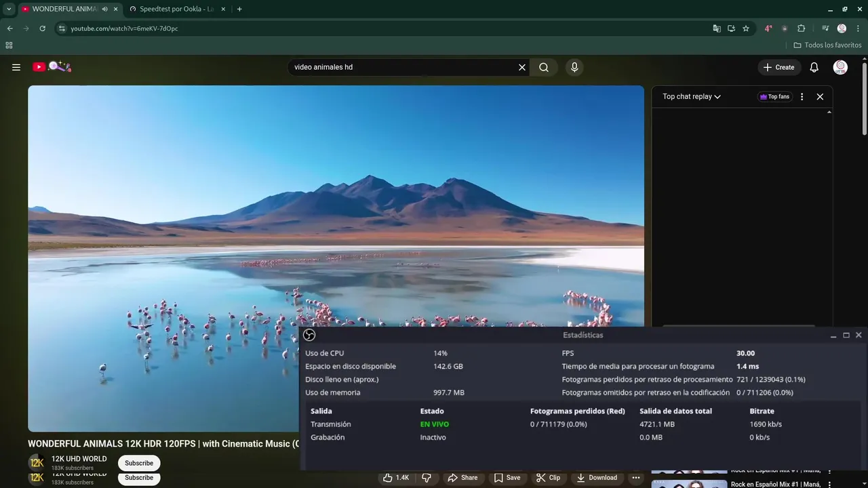The image size is (868, 488).
Task: Select the Inactivo status text
Action: tap(433, 437)
